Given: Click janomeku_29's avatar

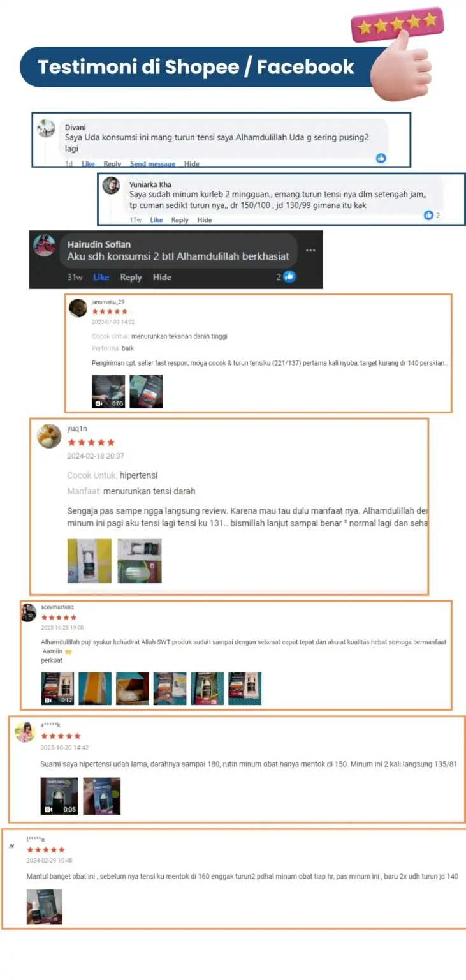Looking at the screenshot, I should pyautogui.click(x=78, y=308).
